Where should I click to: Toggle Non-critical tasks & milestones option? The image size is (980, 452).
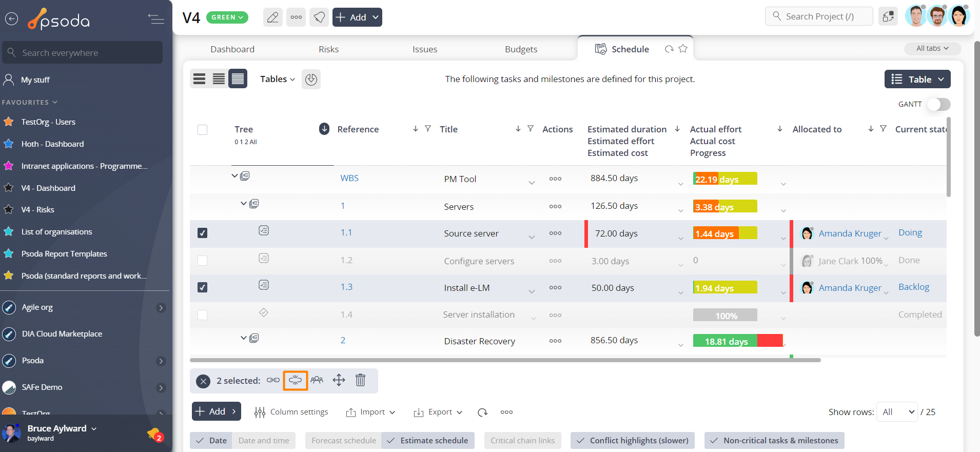coord(774,440)
